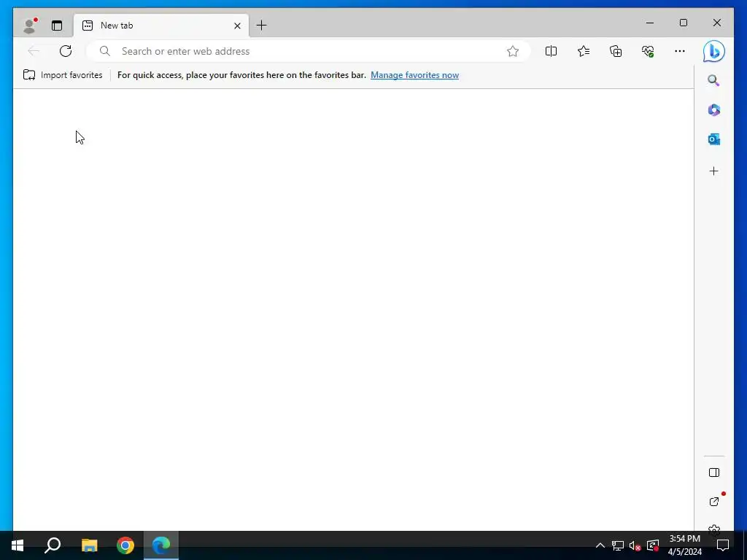Open Microsoft 365 in sidebar
This screenshot has width=747, height=560.
[x=713, y=110]
